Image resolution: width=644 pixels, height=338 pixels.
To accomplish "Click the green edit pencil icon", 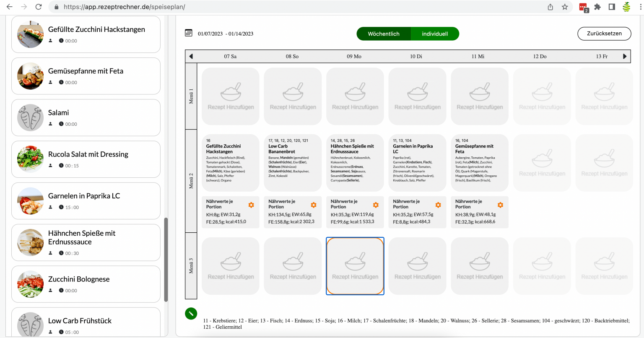I will coord(191,313).
